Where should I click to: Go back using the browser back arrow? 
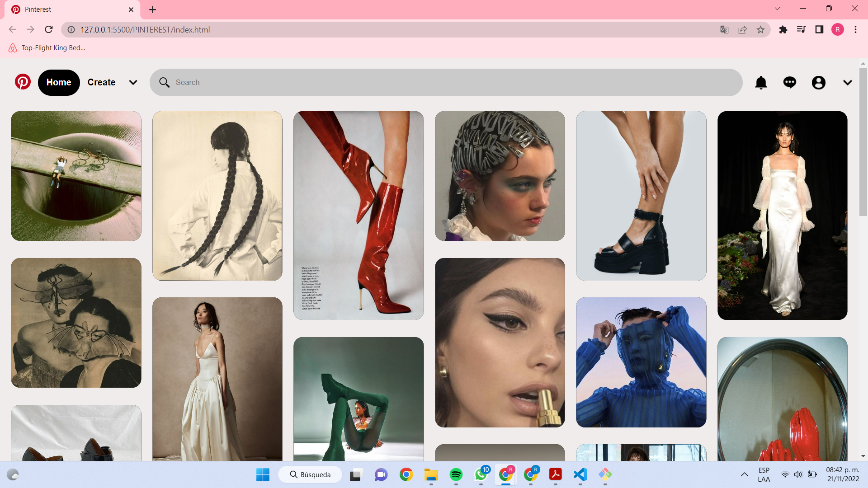[12, 29]
